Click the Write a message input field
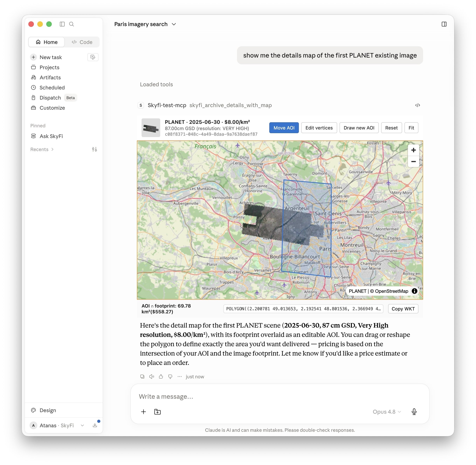This screenshot has width=476, height=465. pyautogui.click(x=280, y=396)
